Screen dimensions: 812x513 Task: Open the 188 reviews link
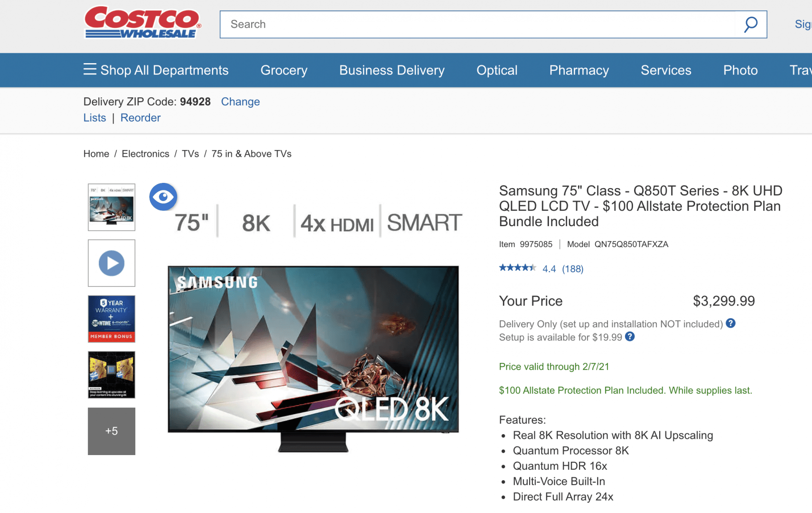coord(573,269)
